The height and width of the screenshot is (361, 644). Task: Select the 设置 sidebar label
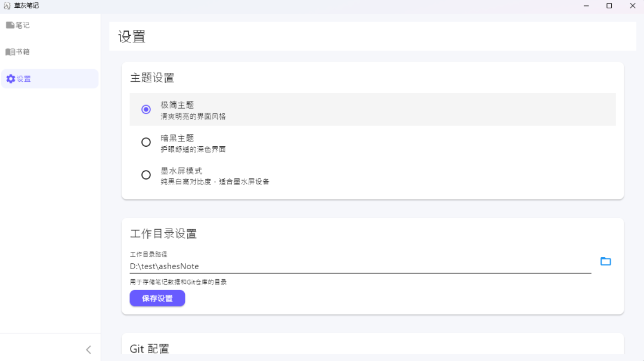[x=24, y=79]
